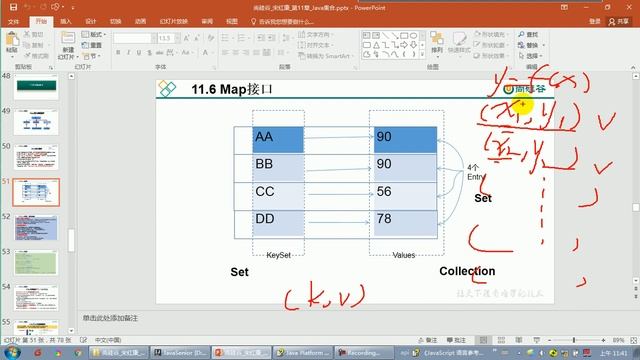The width and height of the screenshot is (640, 360).
Task: Open the Change Case (Aa) dropdown
Action: tap(186, 53)
